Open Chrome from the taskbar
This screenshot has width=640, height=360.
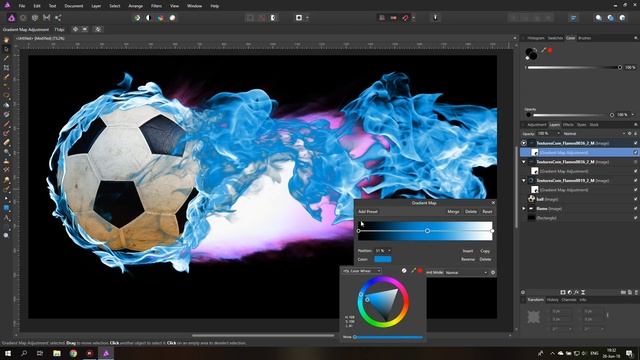(x=73, y=353)
